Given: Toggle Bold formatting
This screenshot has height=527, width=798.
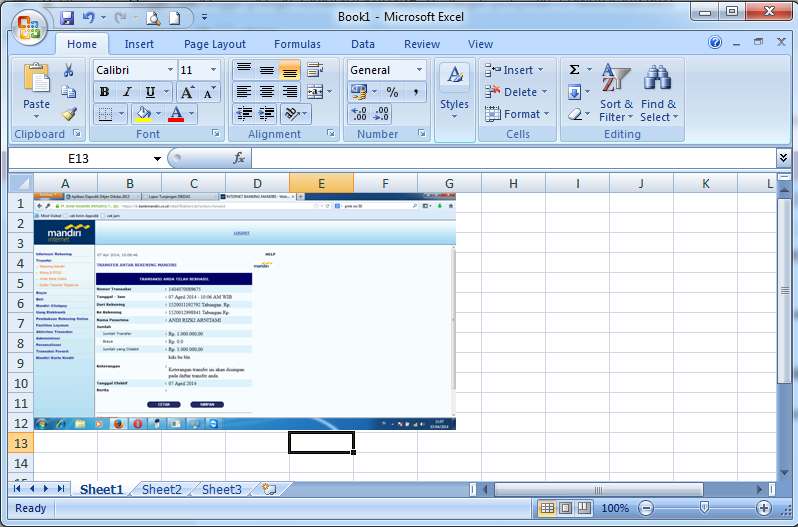Looking at the screenshot, I should [105, 92].
